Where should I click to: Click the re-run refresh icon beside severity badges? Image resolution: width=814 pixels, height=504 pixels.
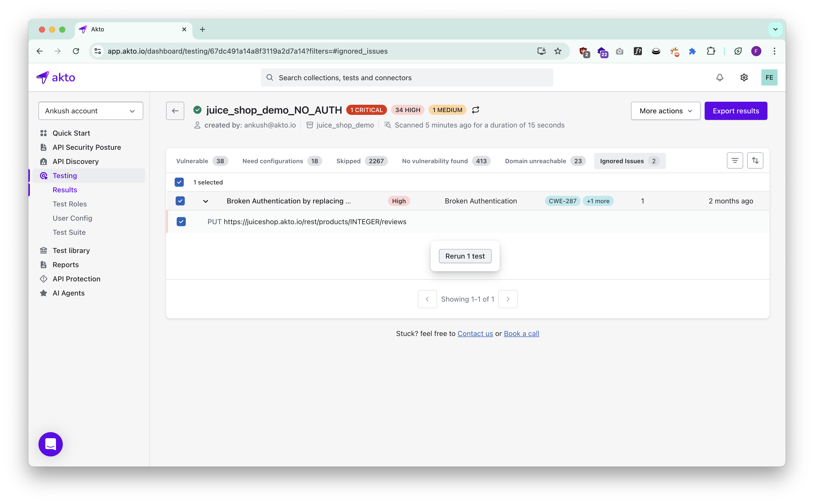click(x=476, y=110)
